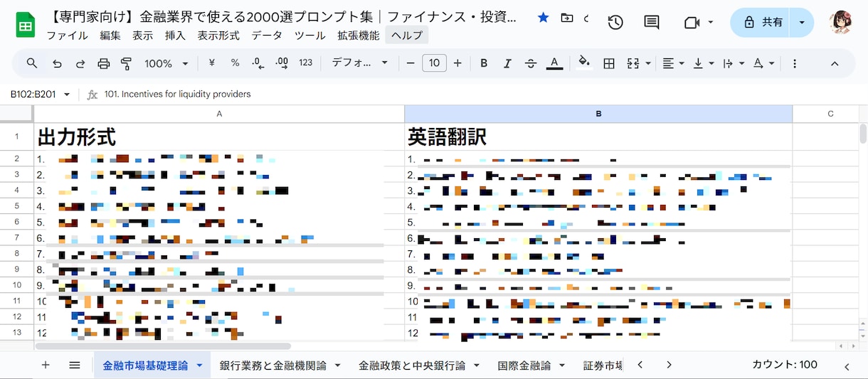
Task: Print the spreadsheet
Action: [x=104, y=63]
